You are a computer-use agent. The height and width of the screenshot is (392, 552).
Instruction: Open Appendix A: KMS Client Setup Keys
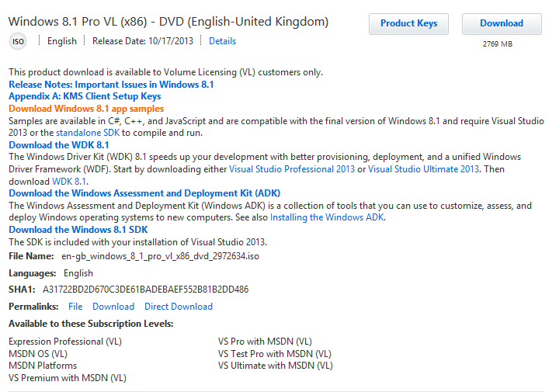(85, 96)
